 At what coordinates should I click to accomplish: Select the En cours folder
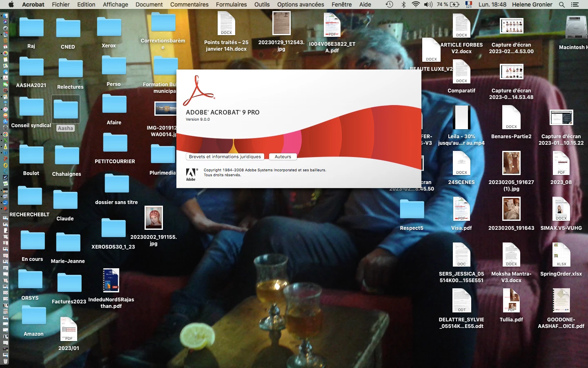pyautogui.click(x=33, y=240)
